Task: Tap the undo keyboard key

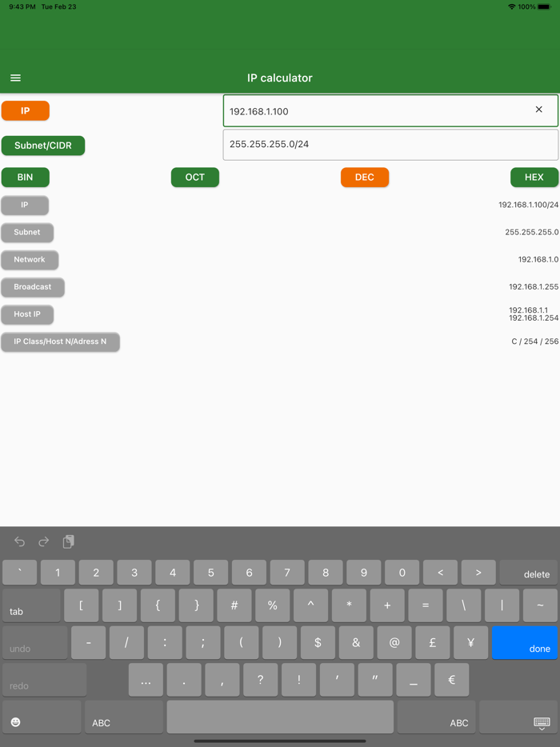Action: pyautogui.click(x=34, y=643)
